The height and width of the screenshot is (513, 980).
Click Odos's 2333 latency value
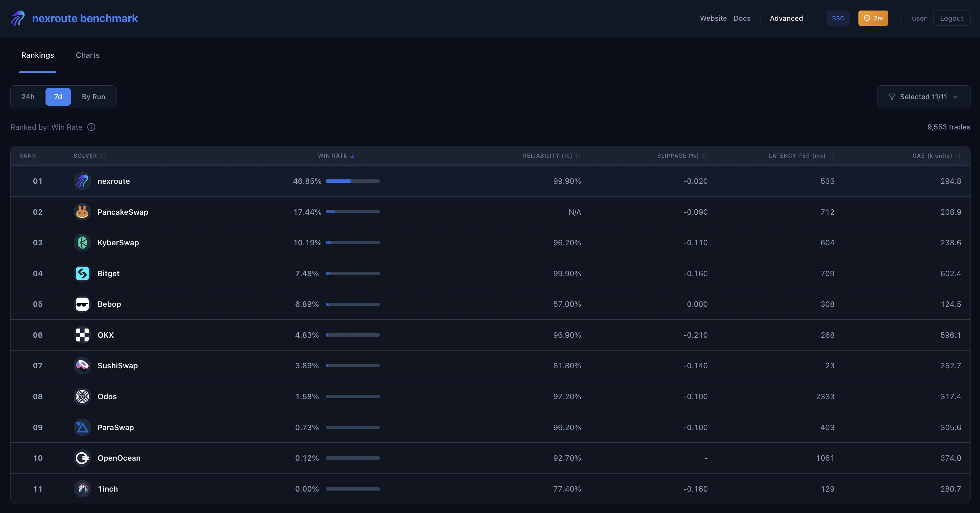pyautogui.click(x=825, y=396)
